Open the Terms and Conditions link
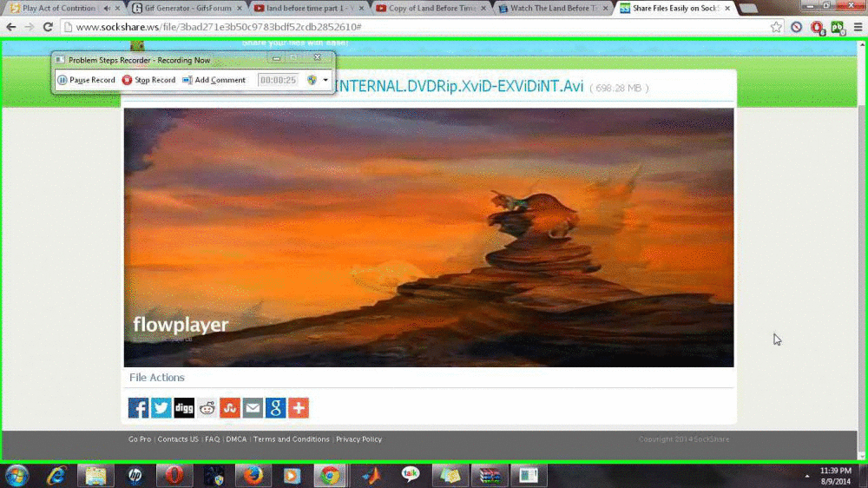868x488 pixels. 291,439
